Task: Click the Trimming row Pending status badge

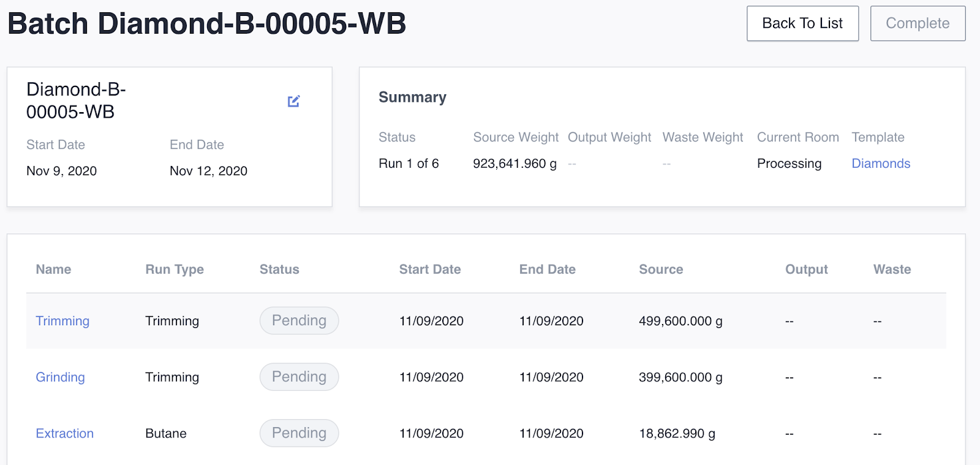Action: point(299,321)
